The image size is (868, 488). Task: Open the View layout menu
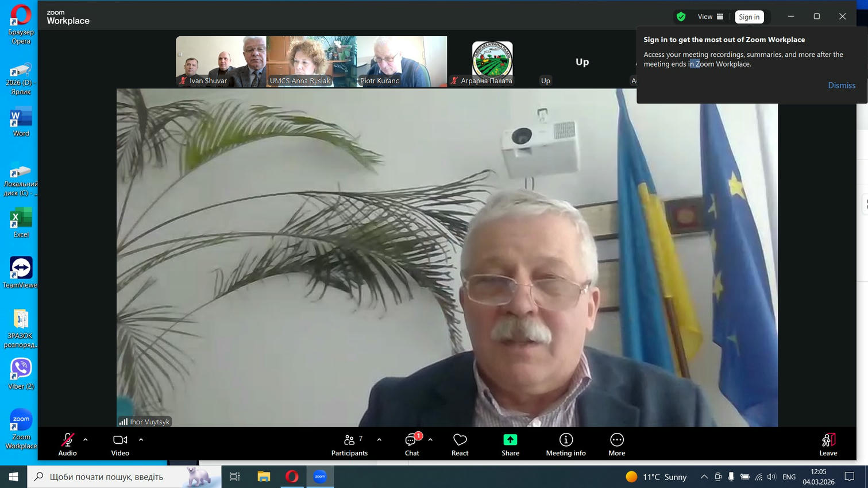pos(710,17)
